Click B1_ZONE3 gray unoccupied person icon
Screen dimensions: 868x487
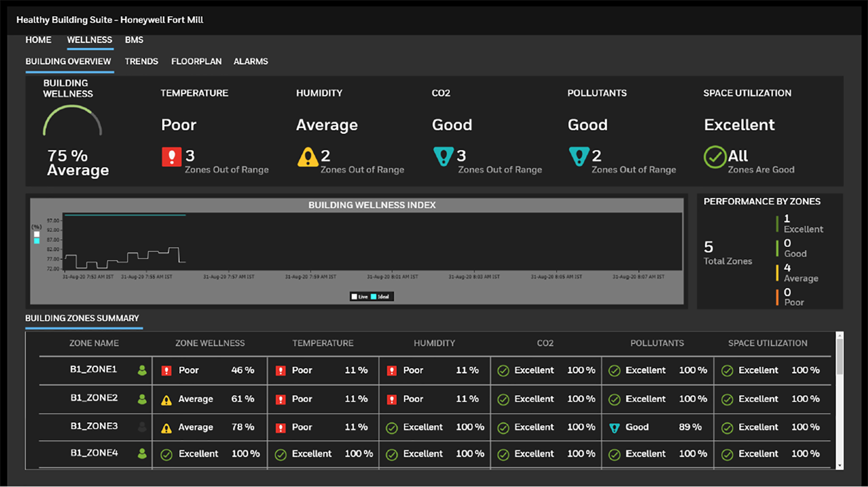click(142, 427)
